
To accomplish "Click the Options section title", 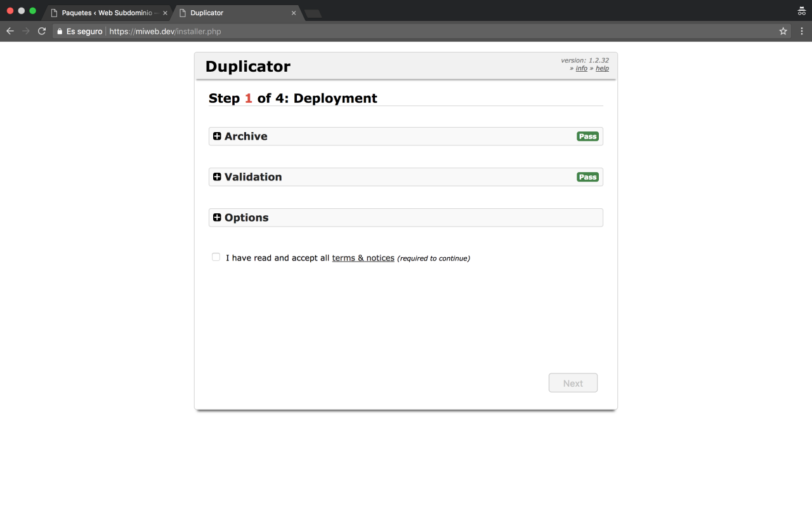I will point(246,218).
